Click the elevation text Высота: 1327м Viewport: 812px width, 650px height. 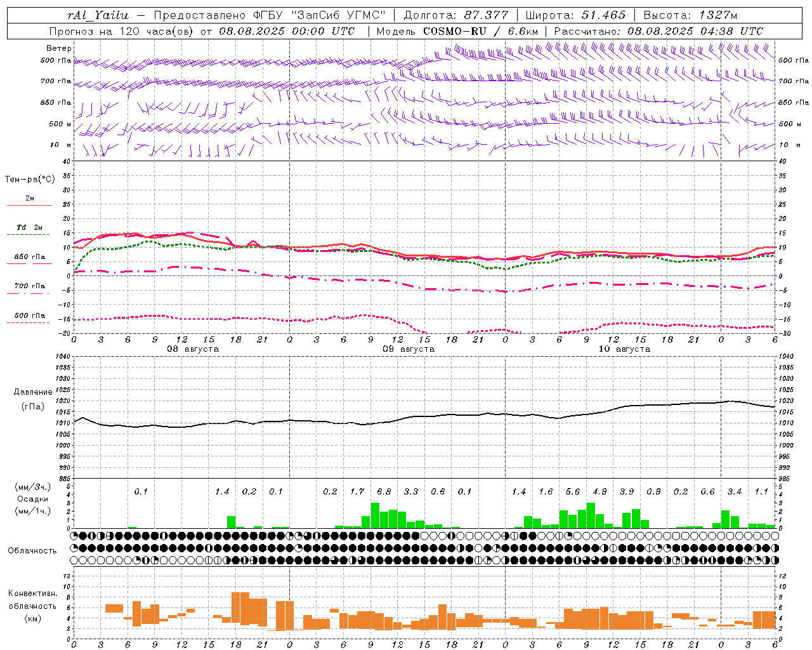pos(690,15)
